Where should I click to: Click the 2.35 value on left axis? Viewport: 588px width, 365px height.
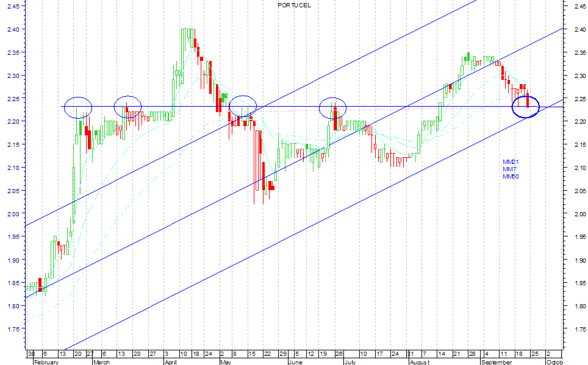[x=13, y=52]
